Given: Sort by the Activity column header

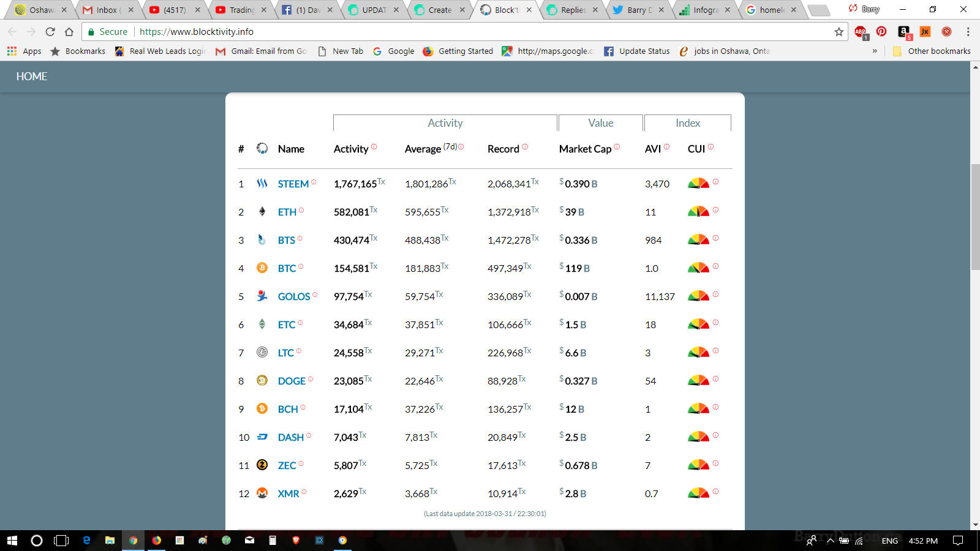Looking at the screenshot, I should pyautogui.click(x=351, y=149).
